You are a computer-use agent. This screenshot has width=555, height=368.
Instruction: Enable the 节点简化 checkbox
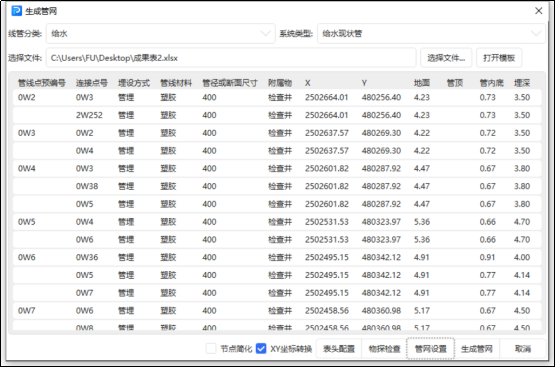(211, 349)
